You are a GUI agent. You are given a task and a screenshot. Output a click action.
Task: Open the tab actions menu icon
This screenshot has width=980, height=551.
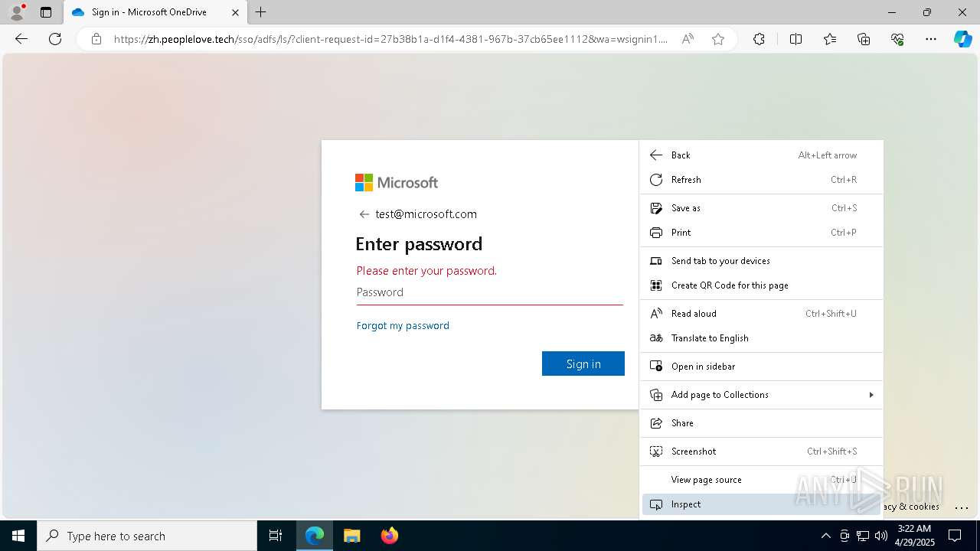46,12
